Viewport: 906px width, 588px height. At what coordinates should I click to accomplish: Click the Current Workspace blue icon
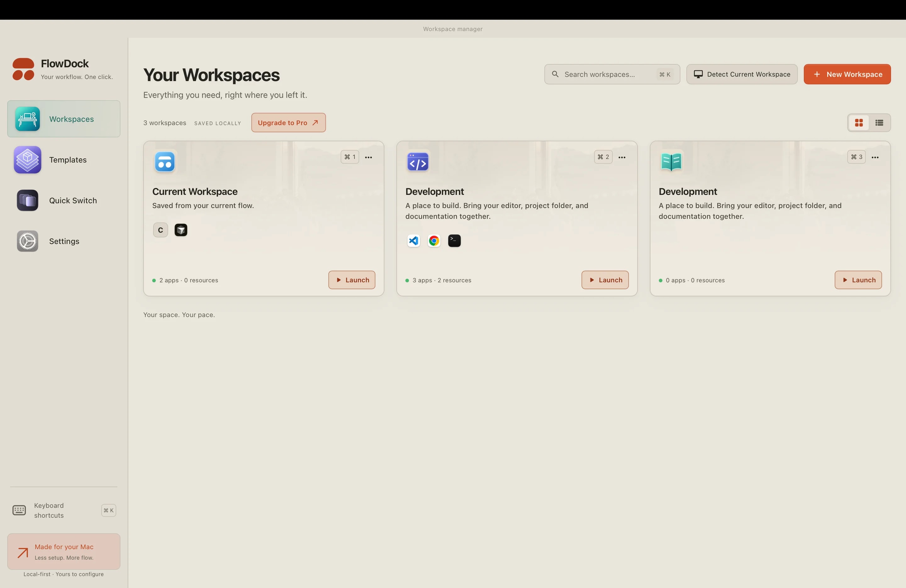165,162
